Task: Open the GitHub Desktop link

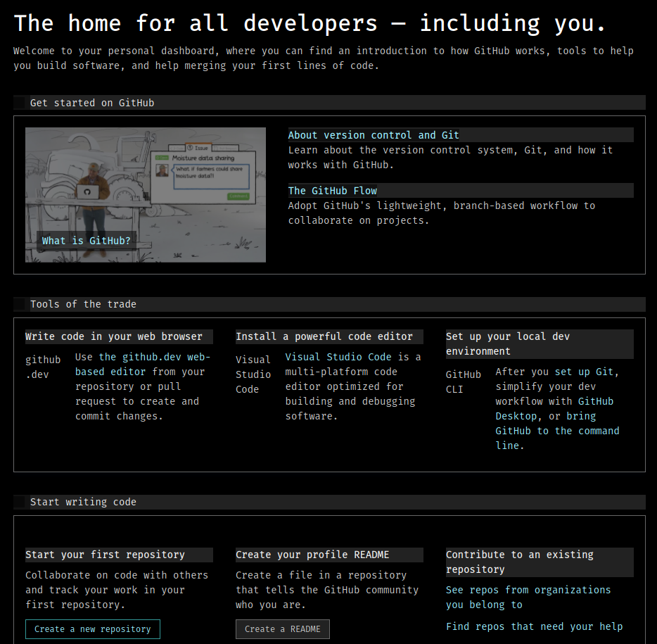Action: 554,409
